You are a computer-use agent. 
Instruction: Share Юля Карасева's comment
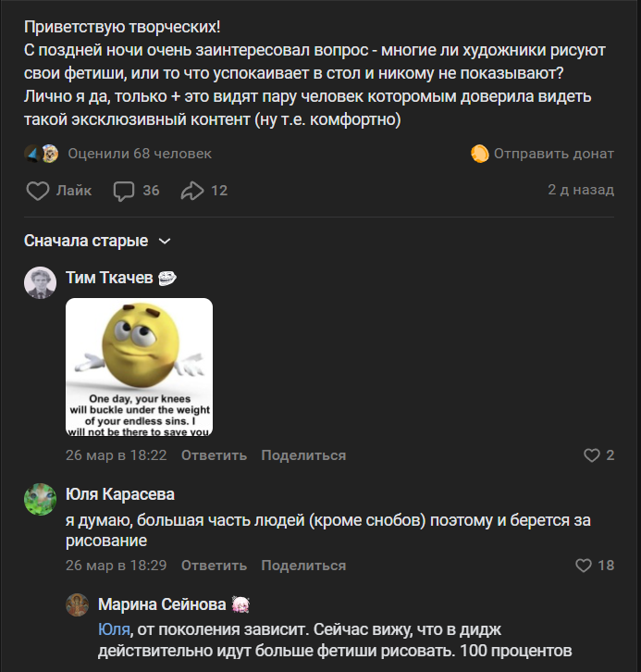click(x=303, y=566)
